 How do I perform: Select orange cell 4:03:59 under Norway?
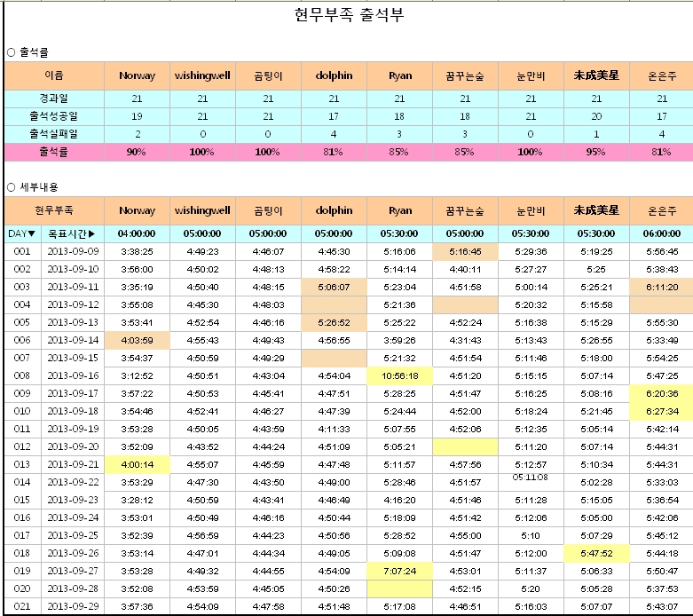(137, 341)
